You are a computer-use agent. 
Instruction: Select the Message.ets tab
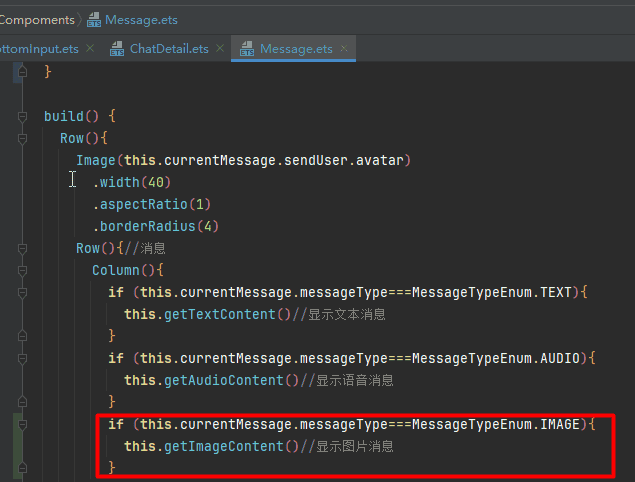point(295,49)
